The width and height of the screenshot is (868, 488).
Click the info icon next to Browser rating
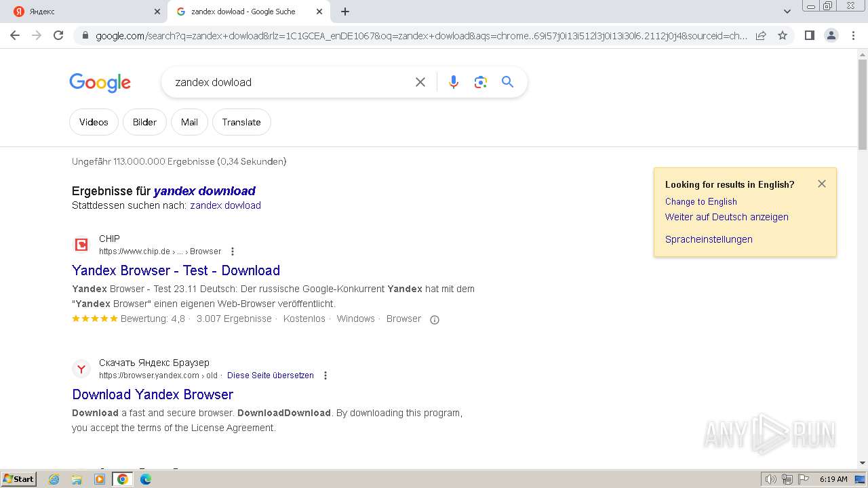point(435,320)
